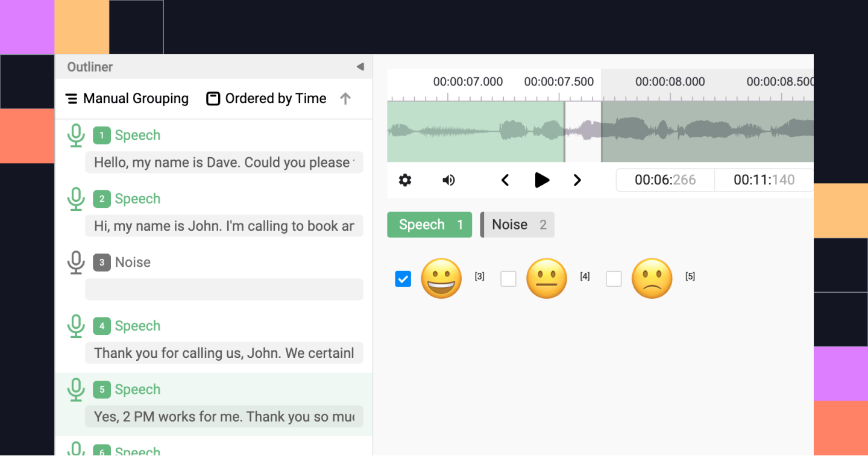868x456 pixels.
Task: Uncheck the smiling face emoji checkbox
Action: 403,278
